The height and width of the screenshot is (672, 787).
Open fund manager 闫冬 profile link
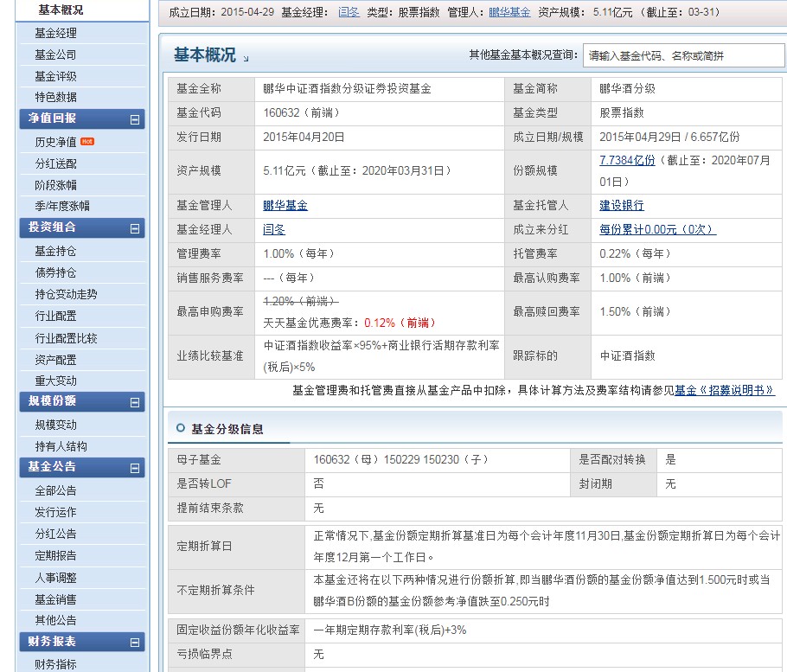(272, 230)
